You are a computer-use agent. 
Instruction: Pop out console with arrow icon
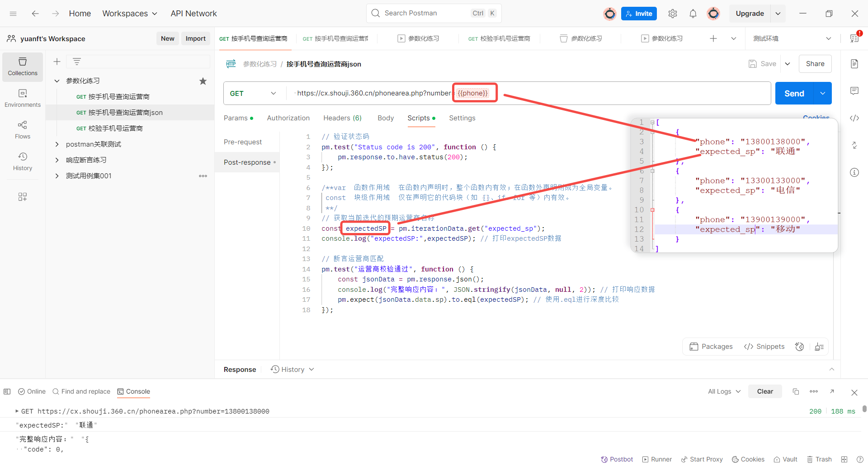(832, 392)
